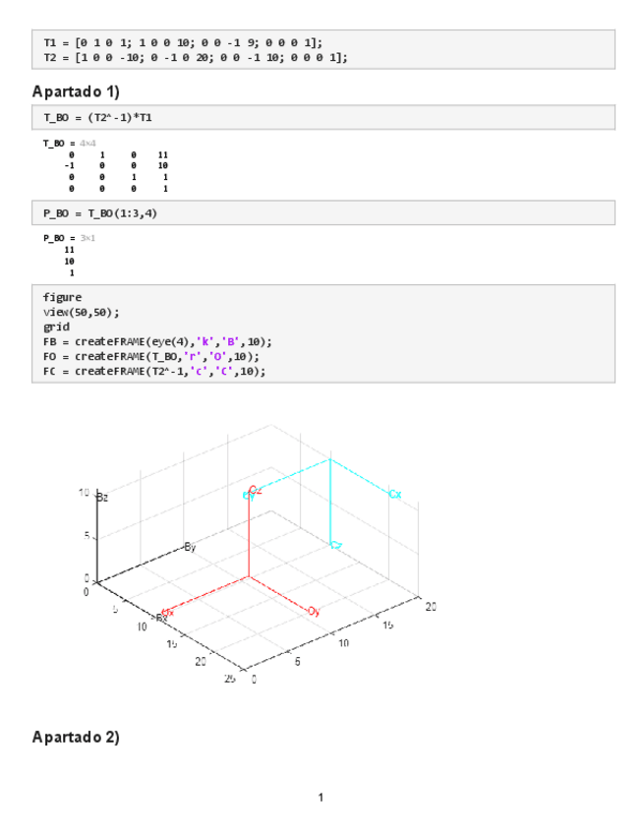Click the FB = createFRAME(eye(4)...) line
Screen dimensions: 644x834
[x=157, y=341]
